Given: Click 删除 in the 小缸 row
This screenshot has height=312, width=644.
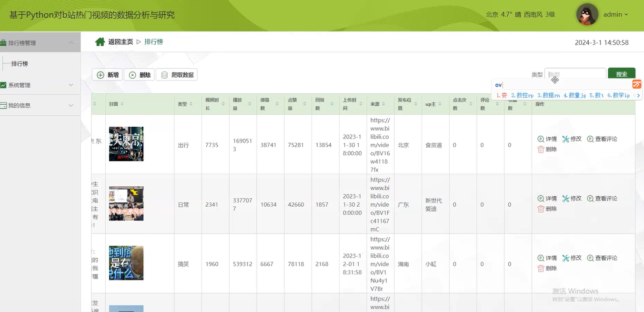Looking at the screenshot, I should click(x=547, y=268).
